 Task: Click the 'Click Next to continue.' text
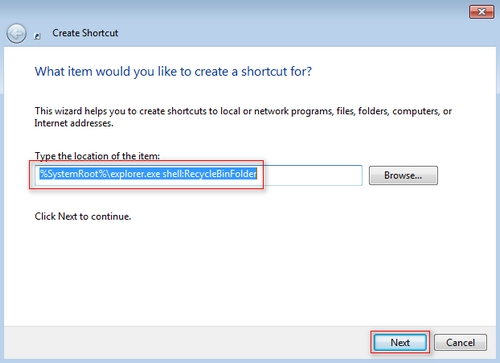point(83,216)
